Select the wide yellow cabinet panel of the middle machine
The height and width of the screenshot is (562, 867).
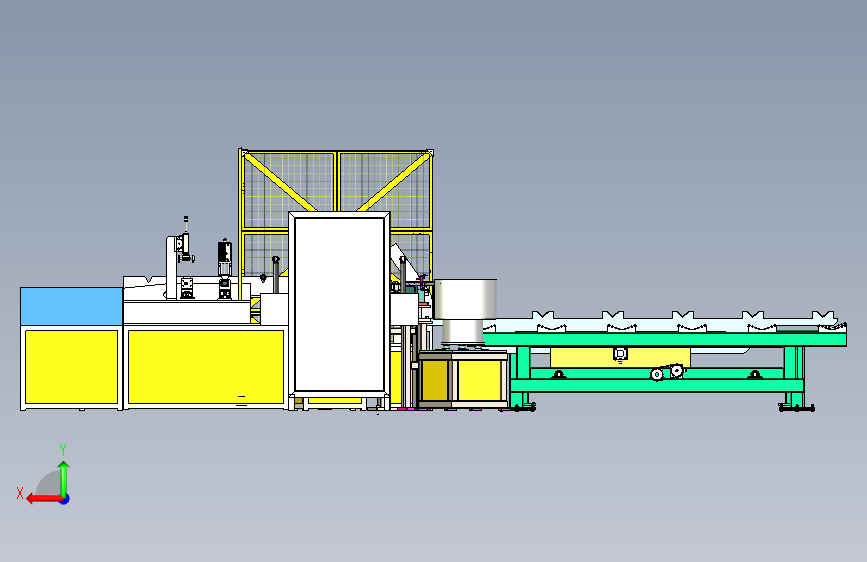point(206,367)
